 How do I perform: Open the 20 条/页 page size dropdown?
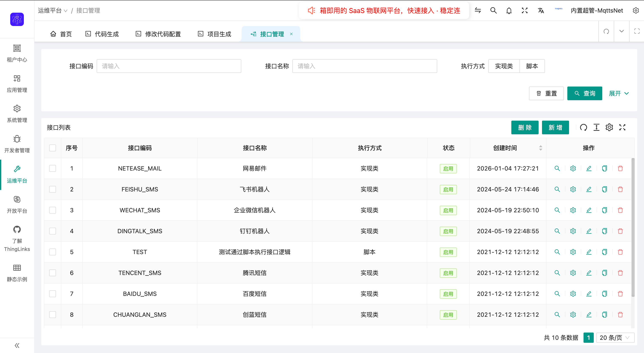(615, 337)
